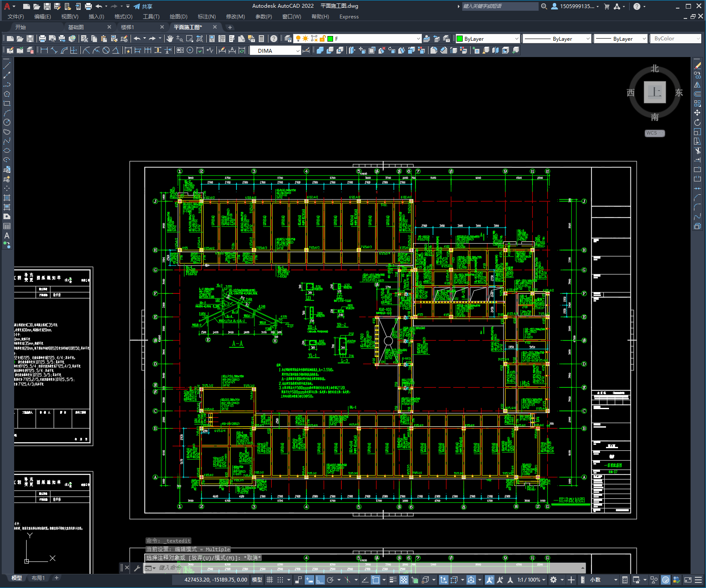Open the QuickCalc calculator icon
The width and height of the screenshot is (706, 588).
[261, 39]
